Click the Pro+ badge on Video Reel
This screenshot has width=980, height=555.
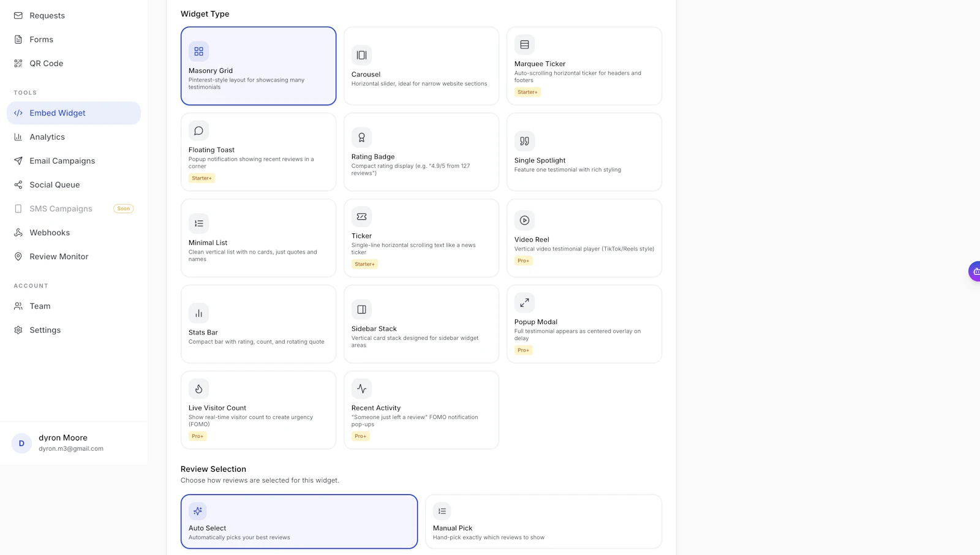click(523, 260)
